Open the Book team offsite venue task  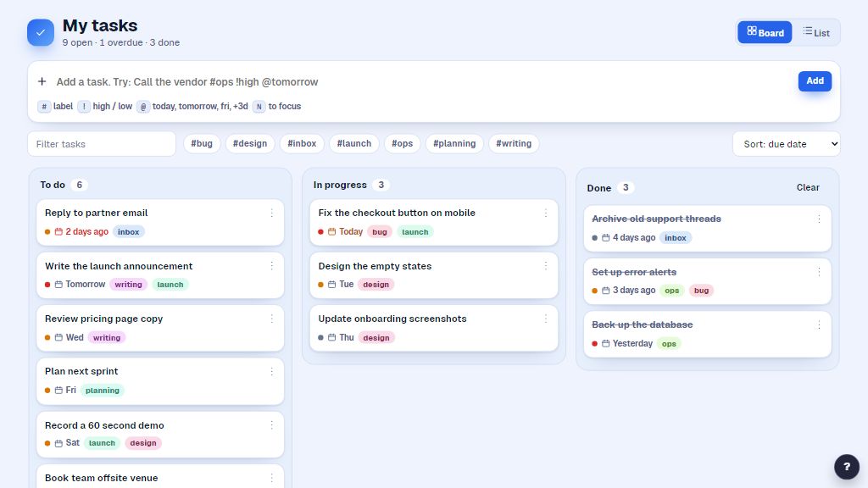click(102, 478)
